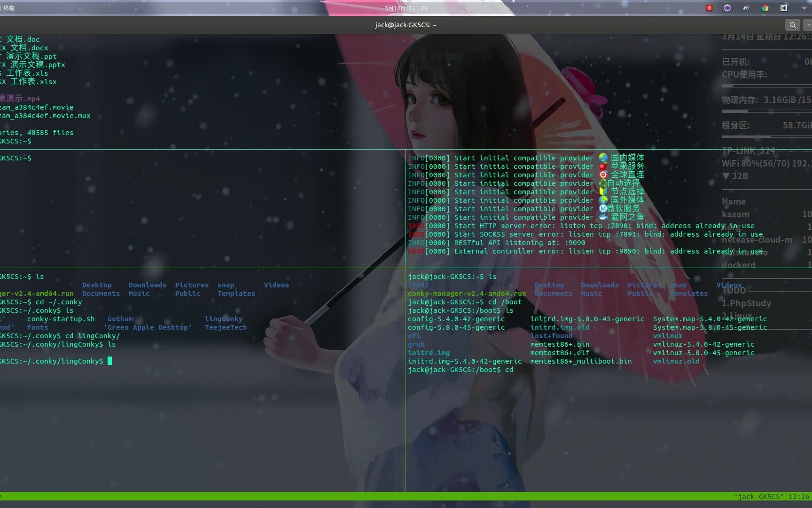
Task: Click the RESTful API listening :9090 line
Action: [x=497, y=243]
